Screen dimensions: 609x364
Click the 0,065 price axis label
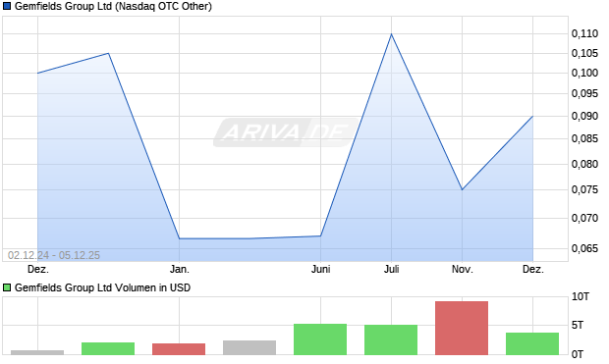(x=584, y=248)
